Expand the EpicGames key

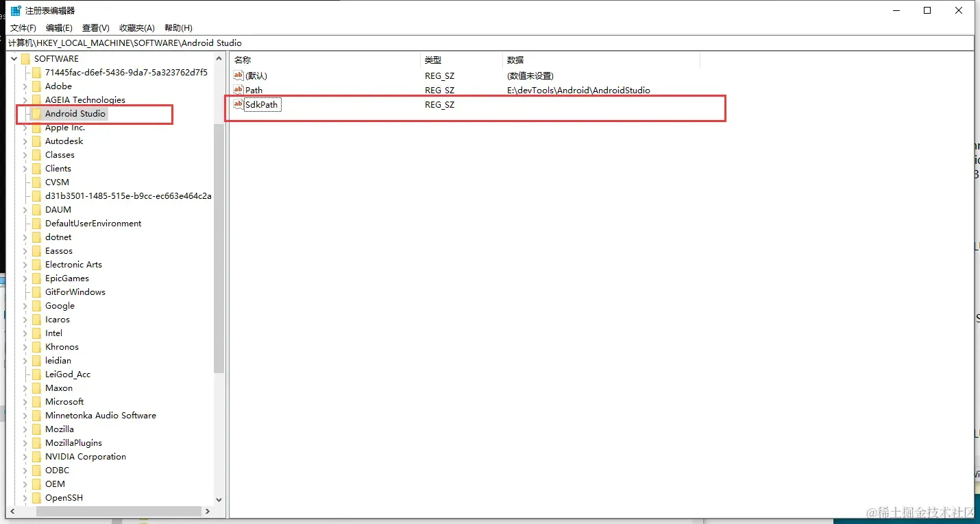pyautogui.click(x=25, y=278)
